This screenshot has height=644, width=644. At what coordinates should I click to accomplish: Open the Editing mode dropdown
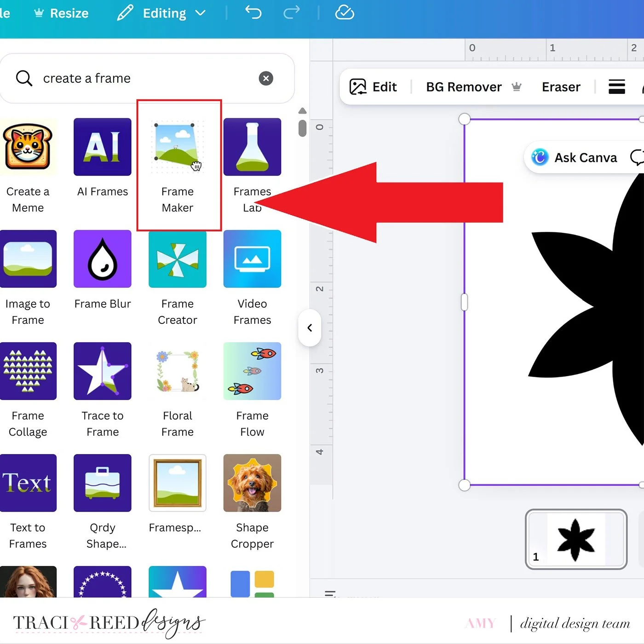coord(161,13)
